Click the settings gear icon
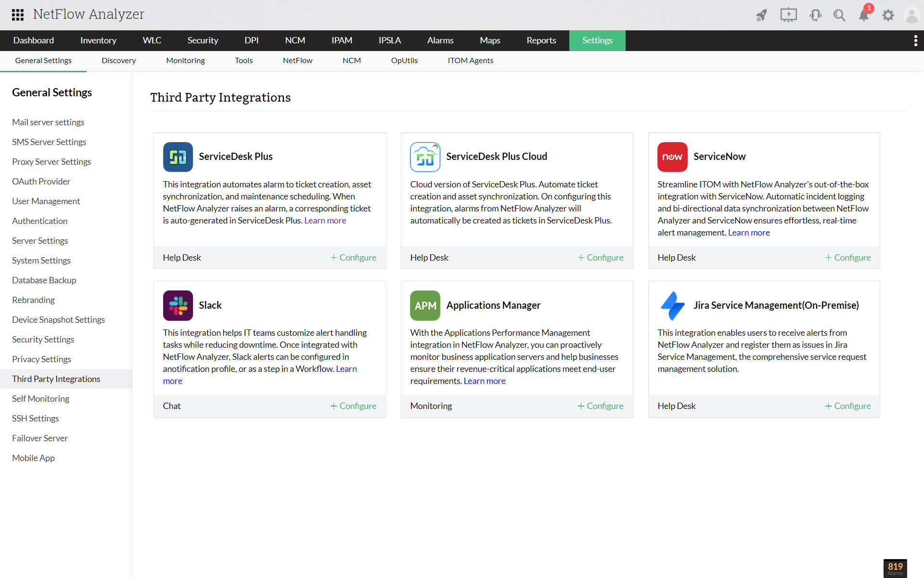This screenshot has height=578, width=924. click(888, 15)
